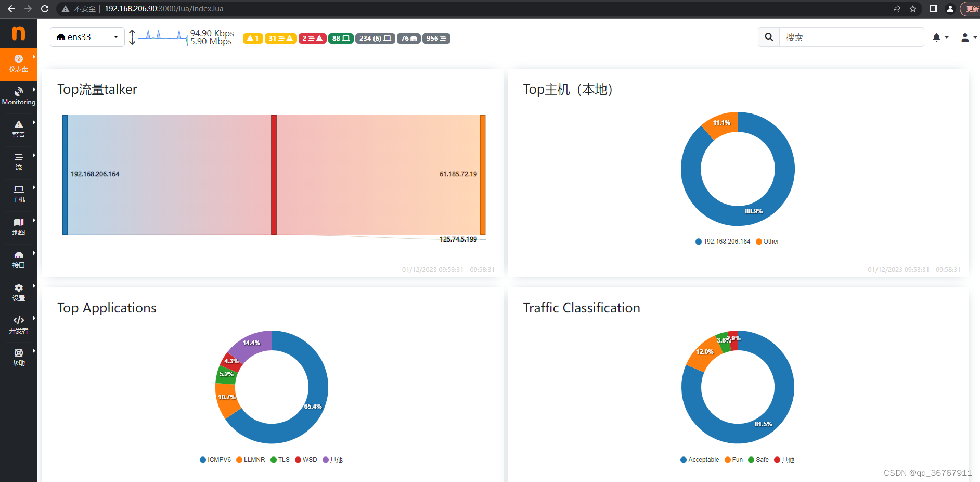Screen dimensions: 980x482
Task: Toggle the Other legend entry in Top主机 chart
Action: [767, 242]
